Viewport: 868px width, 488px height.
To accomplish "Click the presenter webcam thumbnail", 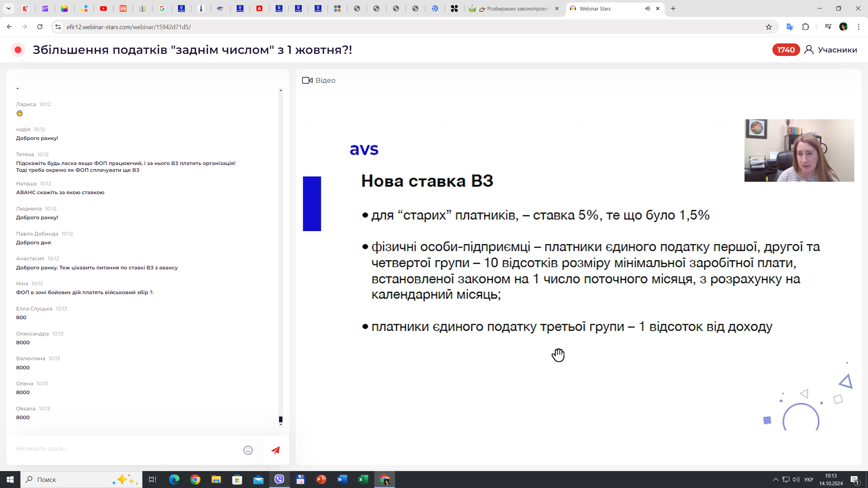I will (x=799, y=150).
